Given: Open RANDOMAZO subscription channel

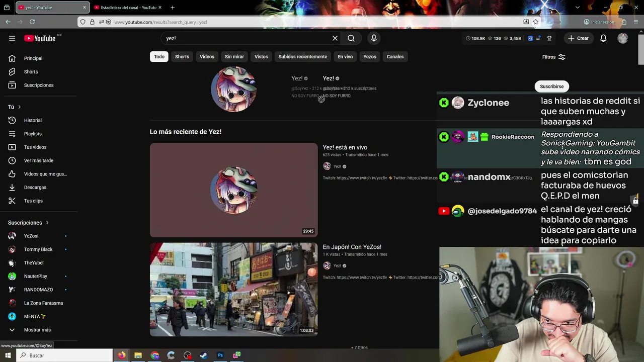Looking at the screenshot, I should (x=39, y=290).
